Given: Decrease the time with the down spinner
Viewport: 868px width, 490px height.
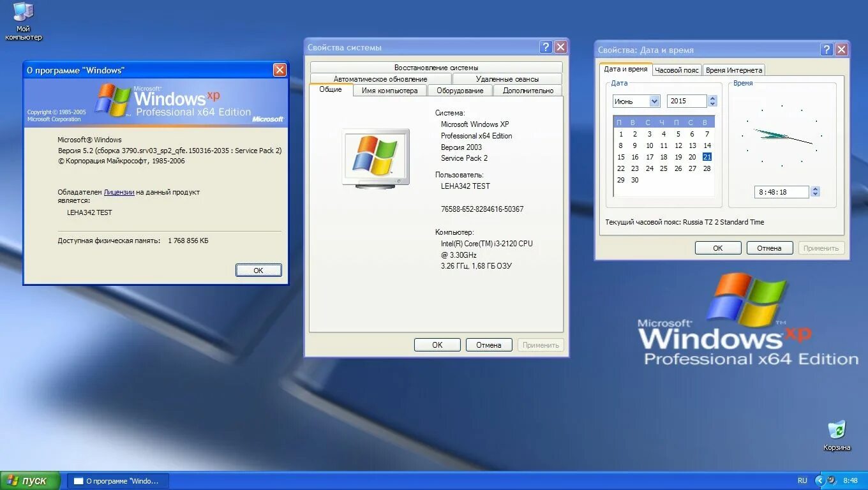Looking at the screenshot, I should (x=815, y=195).
